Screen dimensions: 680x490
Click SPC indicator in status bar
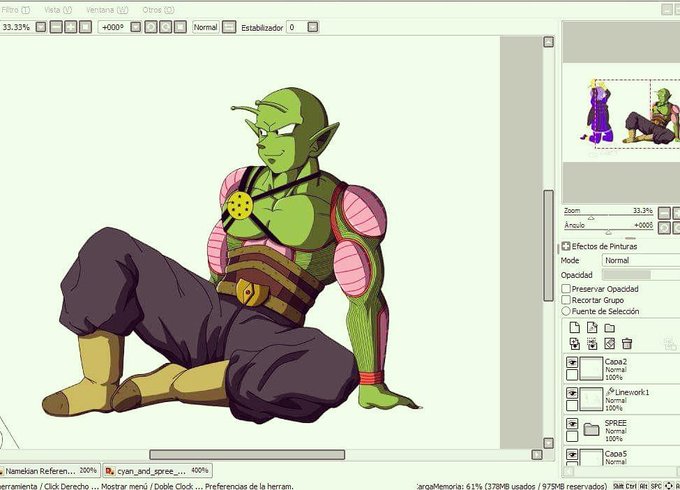656,486
